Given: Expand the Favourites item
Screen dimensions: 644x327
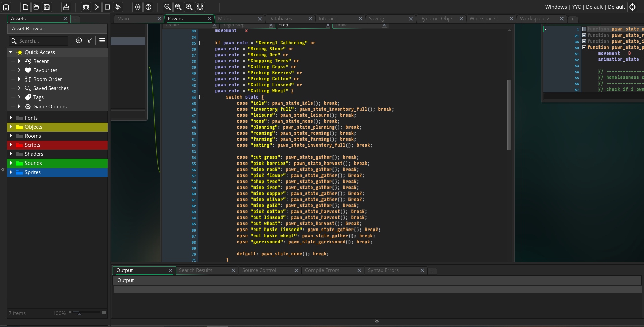Looking at the screenshot, I should coord(19,70).
